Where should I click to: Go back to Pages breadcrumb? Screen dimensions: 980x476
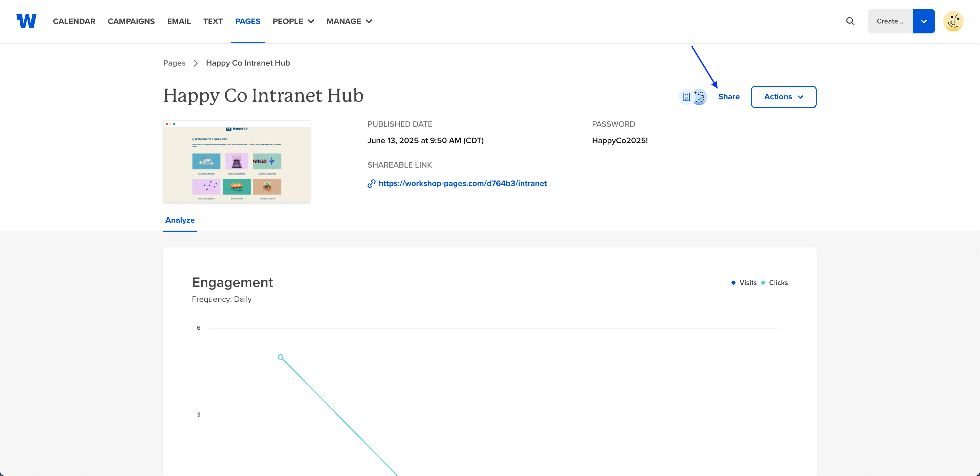[x=174, y=63]
